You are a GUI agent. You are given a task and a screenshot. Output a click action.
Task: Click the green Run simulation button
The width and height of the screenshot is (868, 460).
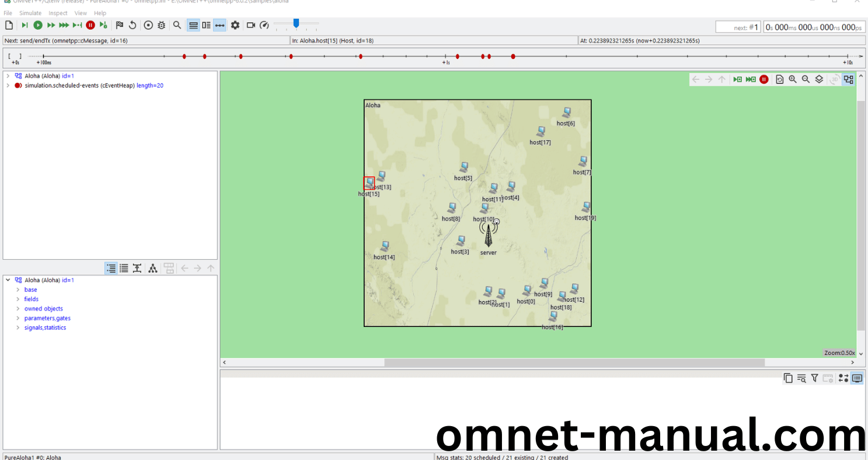pyautogui.click(x=38, y=25)
